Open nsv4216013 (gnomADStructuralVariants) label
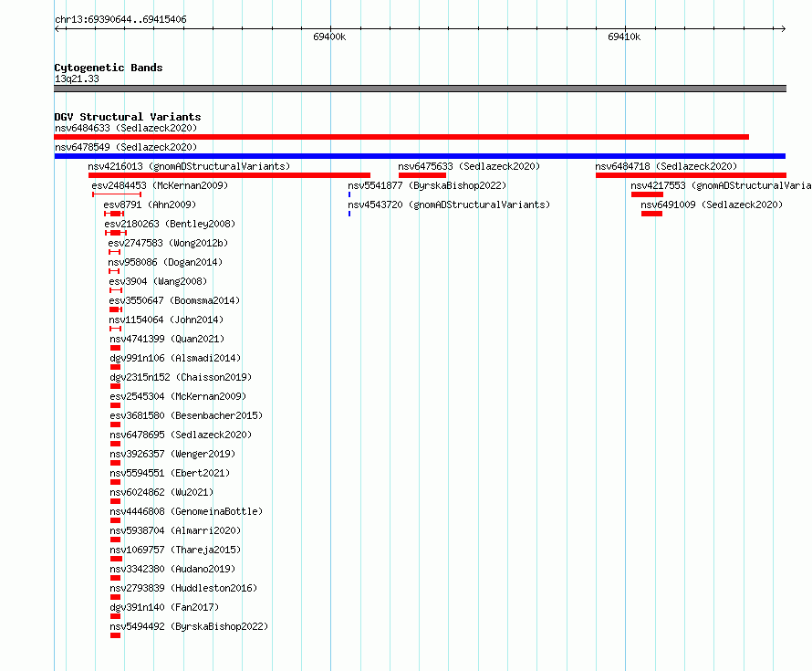The image size is (812, 671). 189,166
